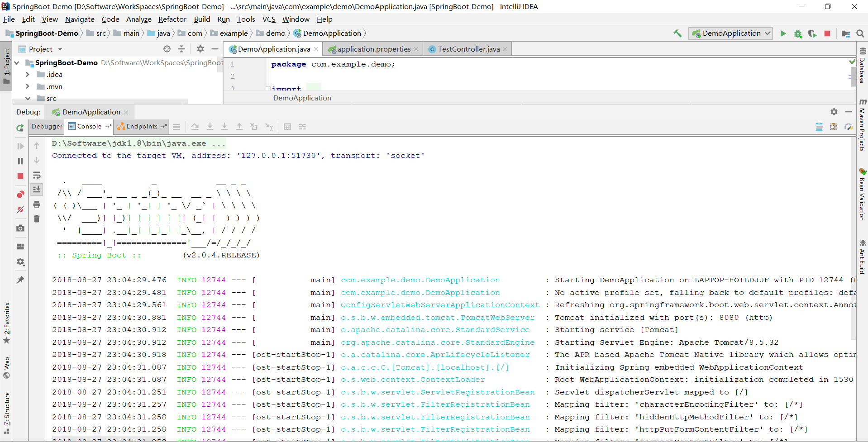Stop the debug session with the red square
Image resolution: width=868 pixels, height=442 pixels.
(20, 176)
